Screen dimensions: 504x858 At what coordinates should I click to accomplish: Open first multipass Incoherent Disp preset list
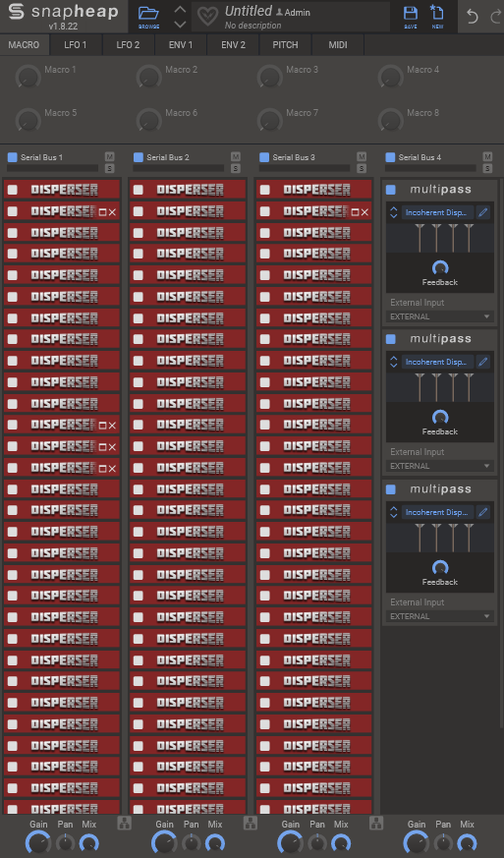pos(437,212)
